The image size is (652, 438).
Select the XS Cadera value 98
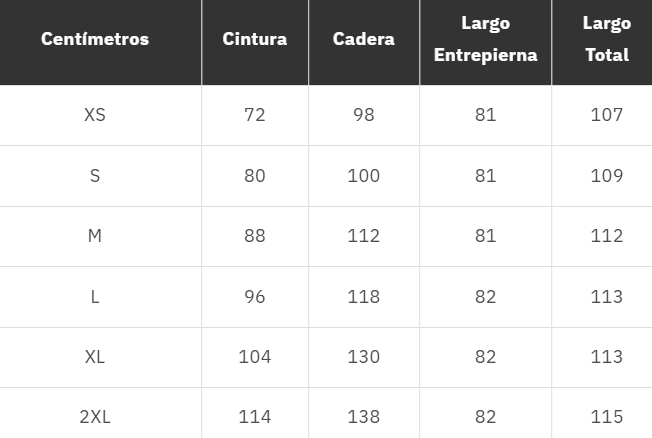pyautogui.click(x=364, y=115)
